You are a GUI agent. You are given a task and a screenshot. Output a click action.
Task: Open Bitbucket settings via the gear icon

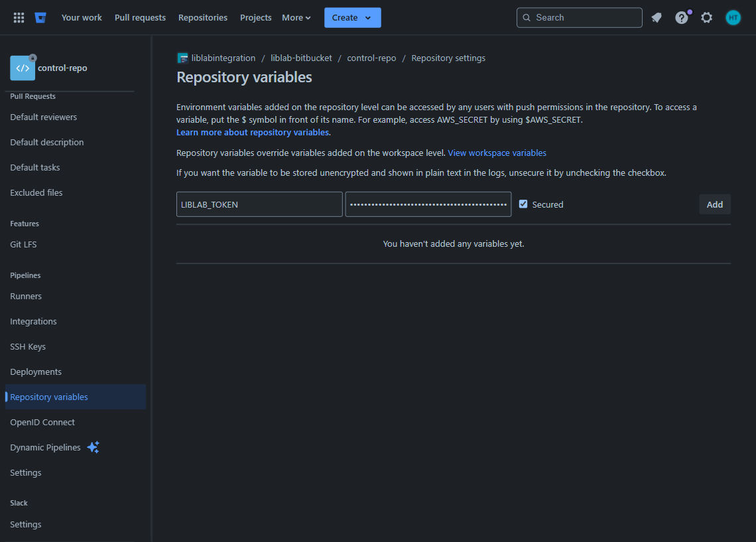[706, 17]
